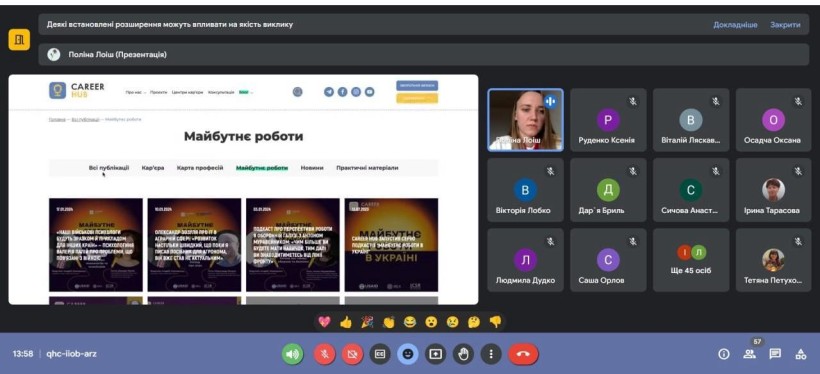
Task: Dismiss banner with Закрити
Action: (x=785, y=25)
